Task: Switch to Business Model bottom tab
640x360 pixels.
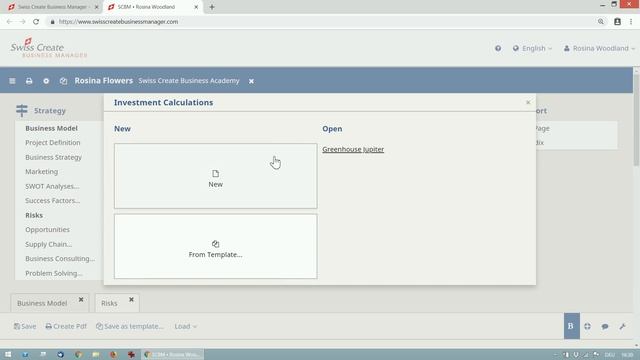Action: point(42,303)
